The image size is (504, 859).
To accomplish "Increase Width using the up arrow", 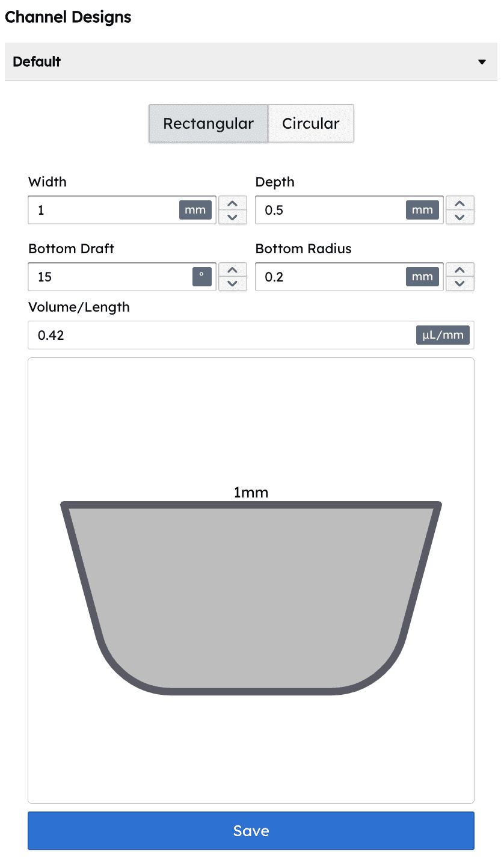I will pyautogui.click(x=233, y=204).
